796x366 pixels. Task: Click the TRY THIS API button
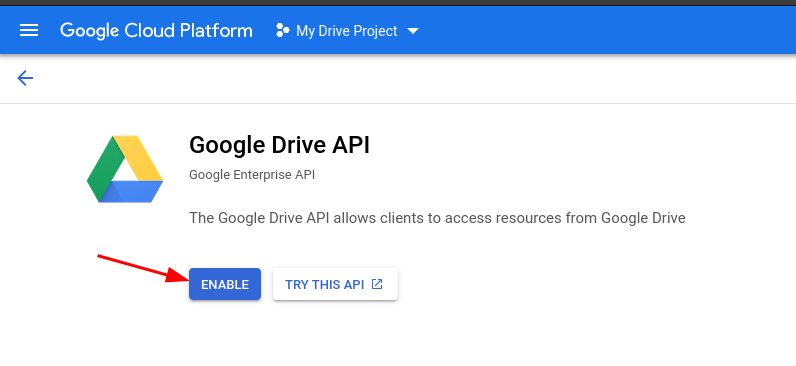(335, 284)
